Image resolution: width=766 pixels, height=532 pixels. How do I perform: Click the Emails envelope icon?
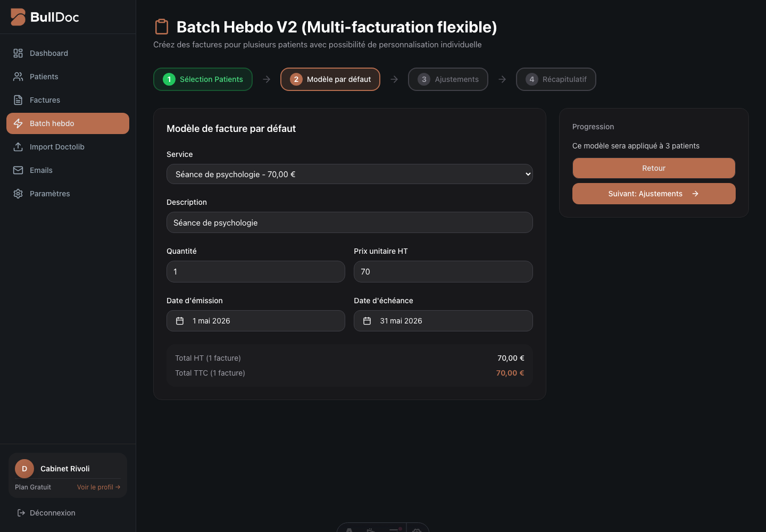click(18, 170)
